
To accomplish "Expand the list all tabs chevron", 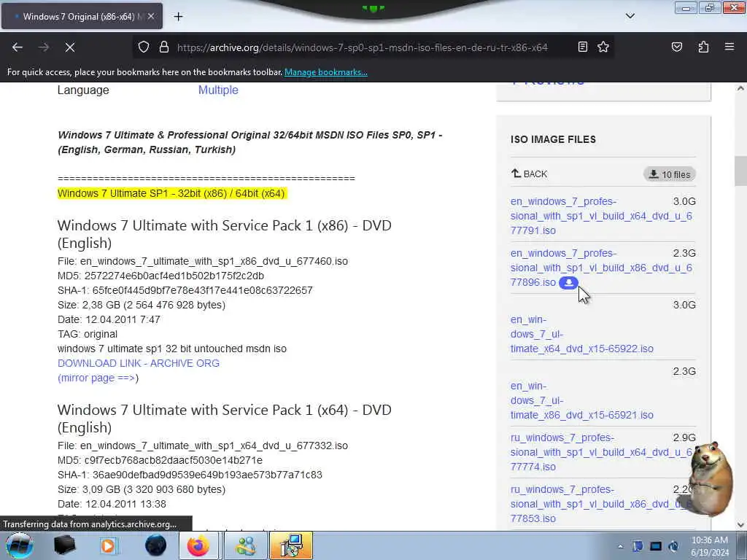I will pyautogui.click(x=630, y=16).
